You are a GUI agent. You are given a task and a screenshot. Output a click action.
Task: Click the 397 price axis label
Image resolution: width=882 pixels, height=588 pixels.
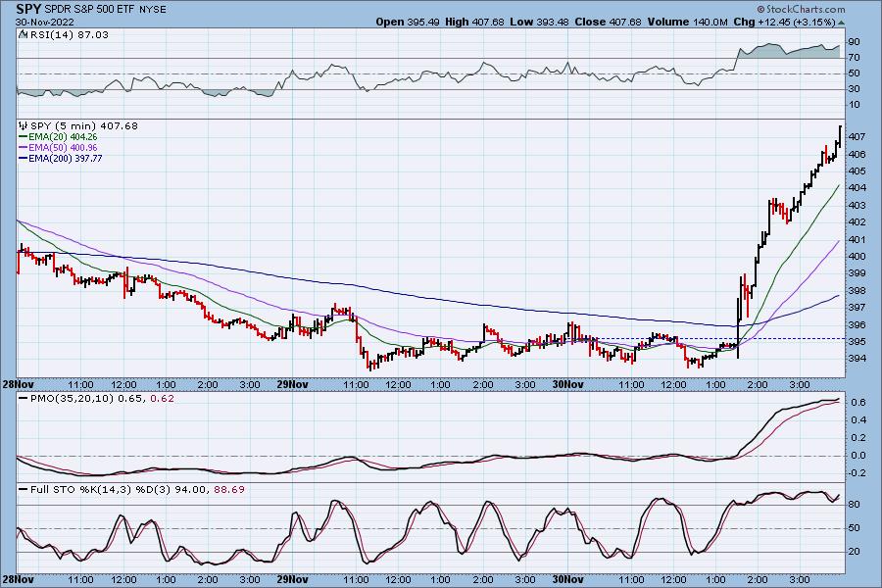pos(857,308)
